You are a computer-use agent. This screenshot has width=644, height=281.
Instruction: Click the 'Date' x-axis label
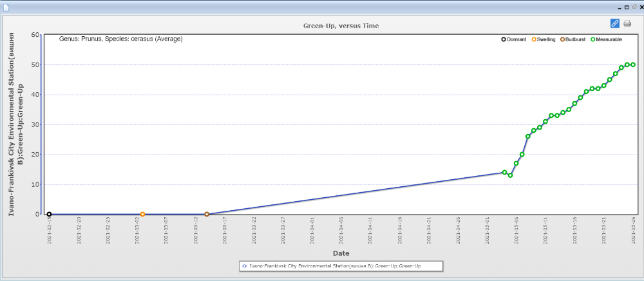341,253
